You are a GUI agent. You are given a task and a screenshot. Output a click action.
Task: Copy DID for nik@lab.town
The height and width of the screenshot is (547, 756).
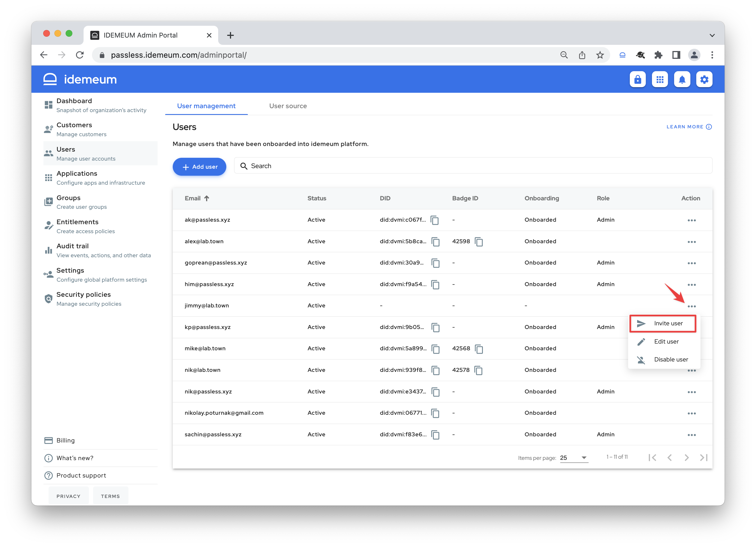point(435,370)
